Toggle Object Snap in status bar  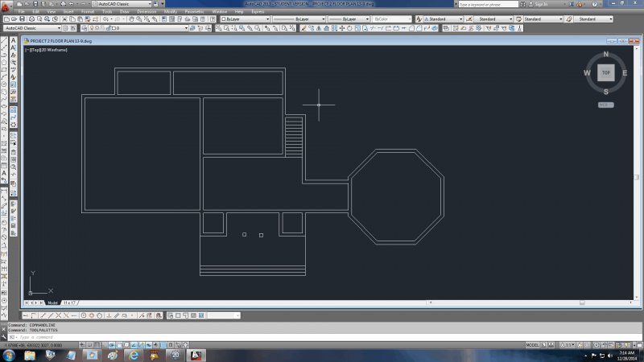pos(119,345)
